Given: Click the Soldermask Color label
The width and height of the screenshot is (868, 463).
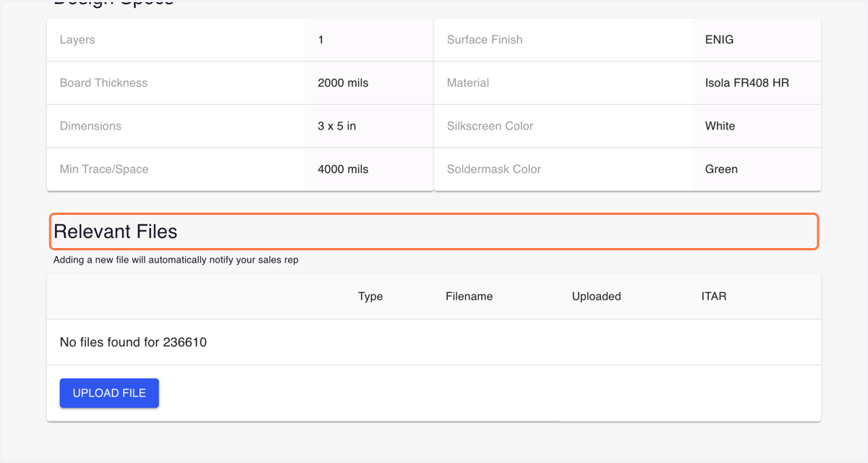Looking at the screenshot, I should click(494, 169).
